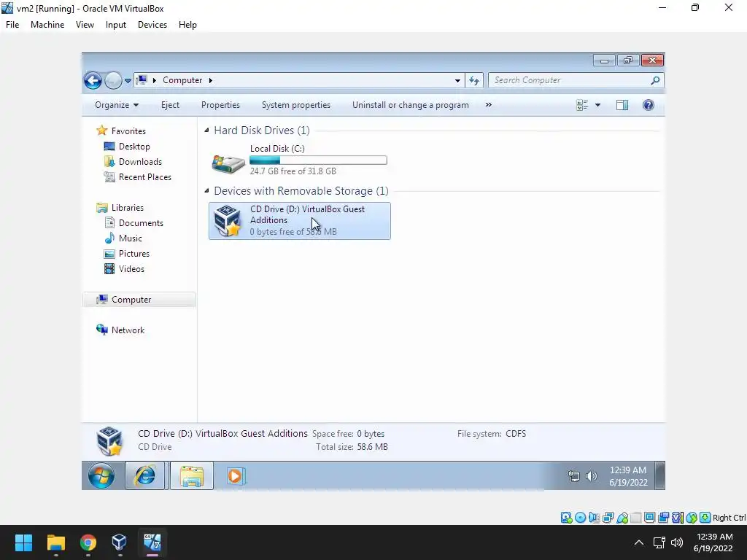This screenshot has height=560, width=747.
Task: Collapse the Hard Disk Drives group
Action: 206,130
